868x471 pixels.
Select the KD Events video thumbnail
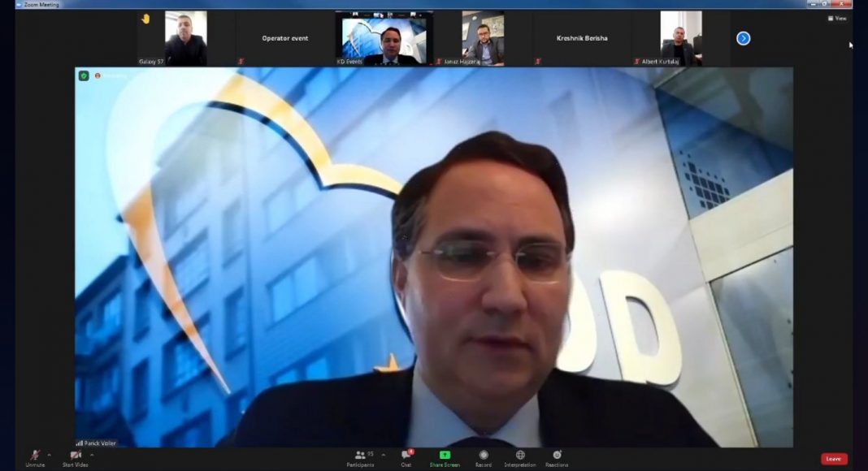384,38
